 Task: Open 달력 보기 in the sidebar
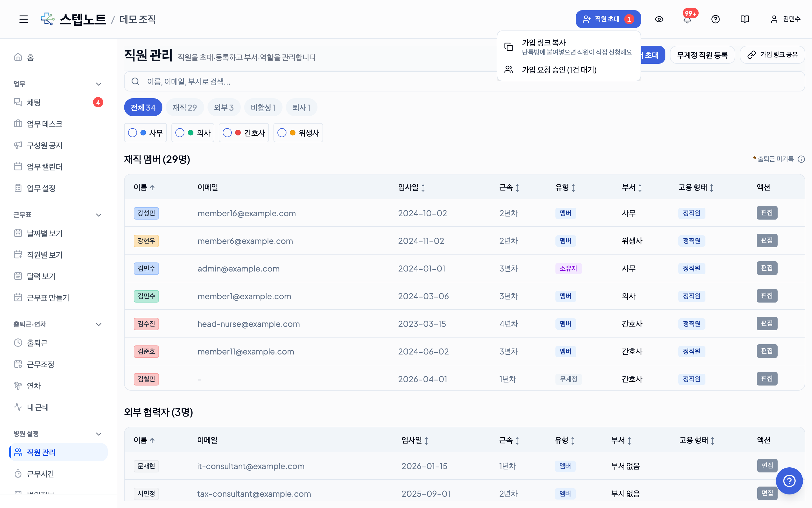click(58, 276)
